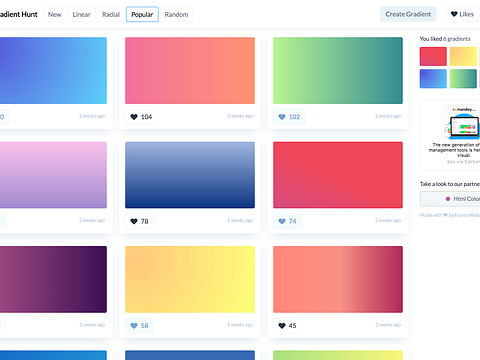
Task: Select green-teal swatch in liked gradients
Action: (463, 79)
